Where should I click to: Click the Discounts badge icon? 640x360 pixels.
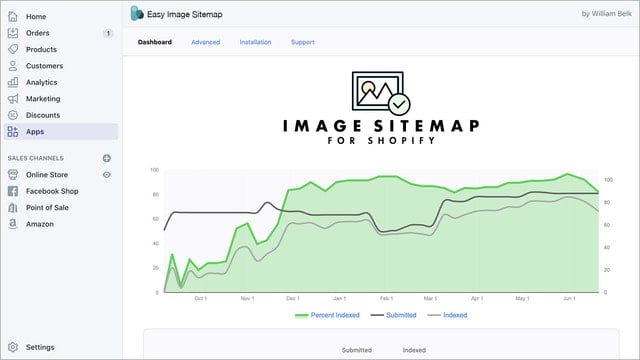point(13,115)
